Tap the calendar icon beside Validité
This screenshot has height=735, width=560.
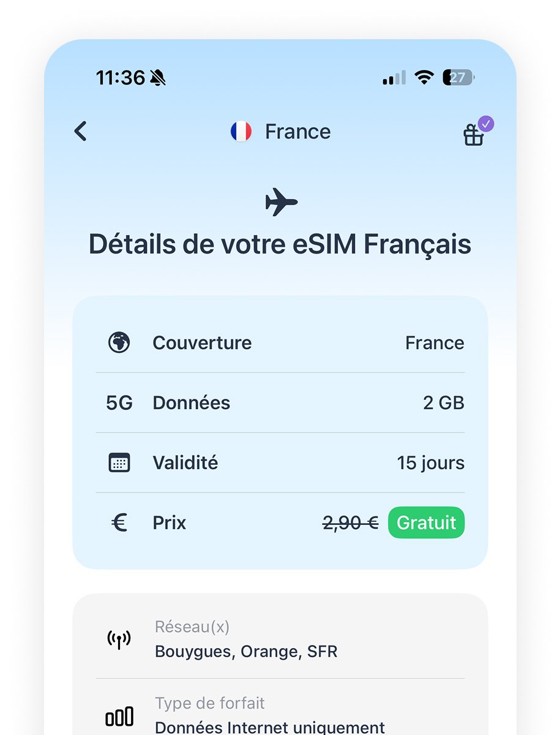(119, 463)
